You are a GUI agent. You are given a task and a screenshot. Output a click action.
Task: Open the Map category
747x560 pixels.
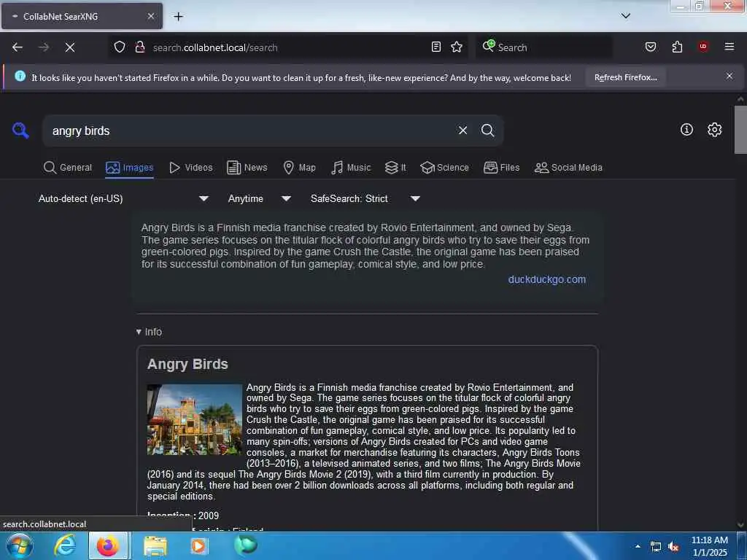299,168
